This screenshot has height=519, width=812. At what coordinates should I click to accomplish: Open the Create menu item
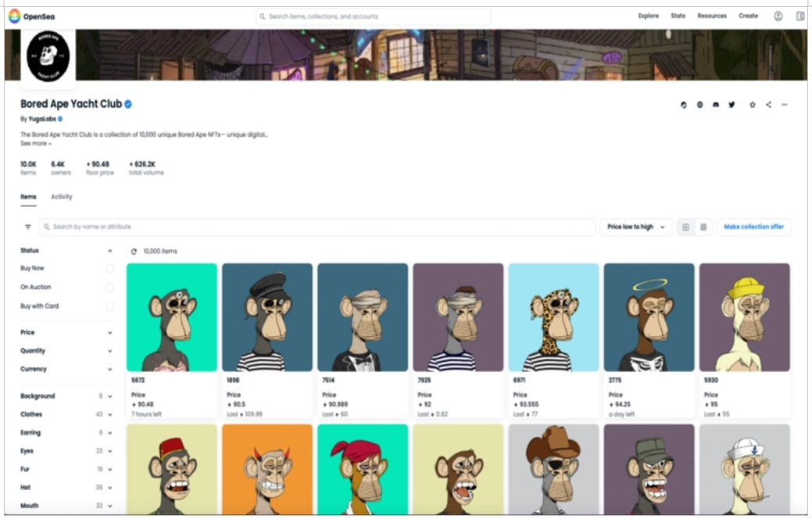(748, 16)
